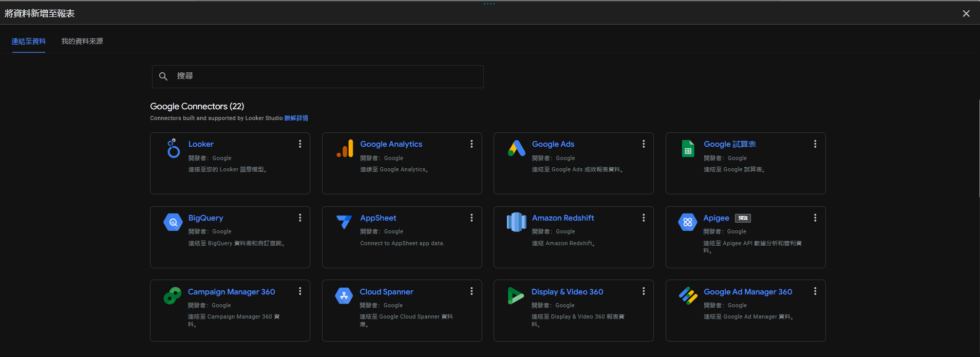The width and height of the screenshot is (980, 357).
Task: Click '連結至 BigQuery 資料表和自訂查詢。' description
Action: pos(236,243)
